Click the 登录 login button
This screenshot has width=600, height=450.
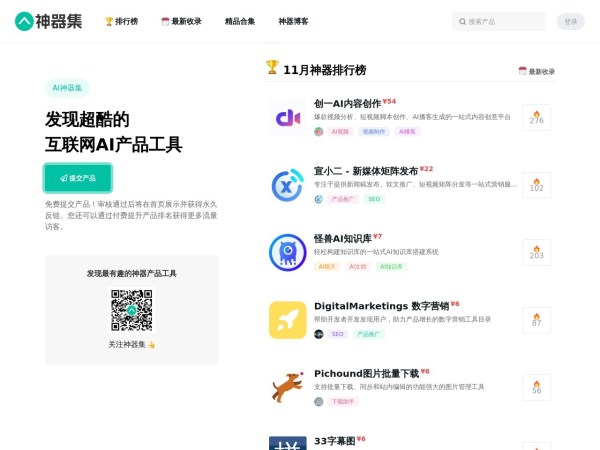[x=570, y=21]
